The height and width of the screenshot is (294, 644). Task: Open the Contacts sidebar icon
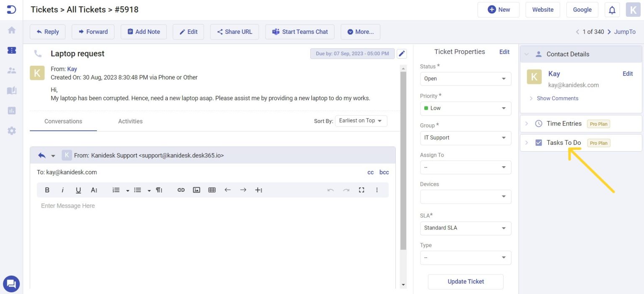(11, 70)
